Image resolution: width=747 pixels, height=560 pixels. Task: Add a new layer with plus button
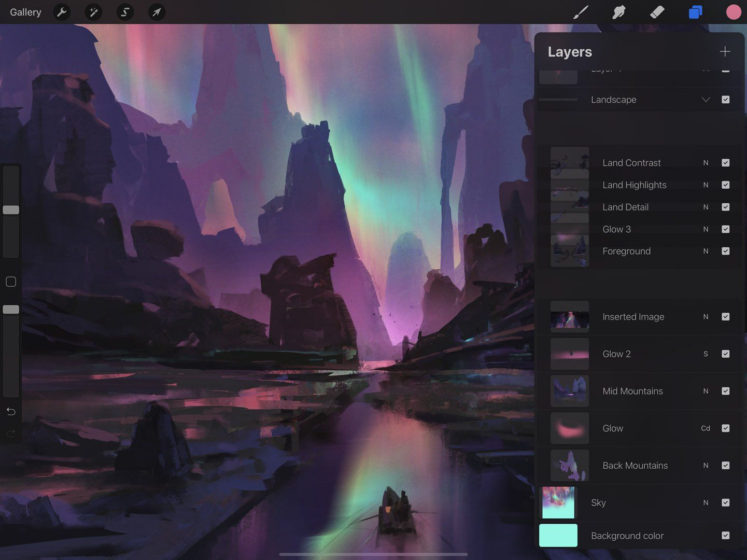click(x=724, y=51)
